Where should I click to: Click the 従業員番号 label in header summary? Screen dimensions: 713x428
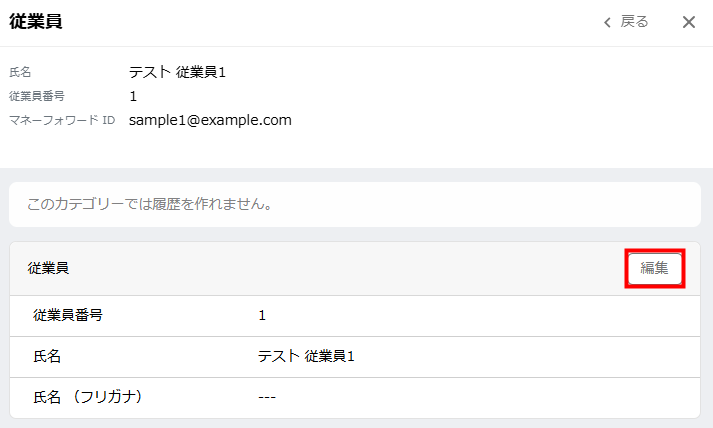(37, 96)
